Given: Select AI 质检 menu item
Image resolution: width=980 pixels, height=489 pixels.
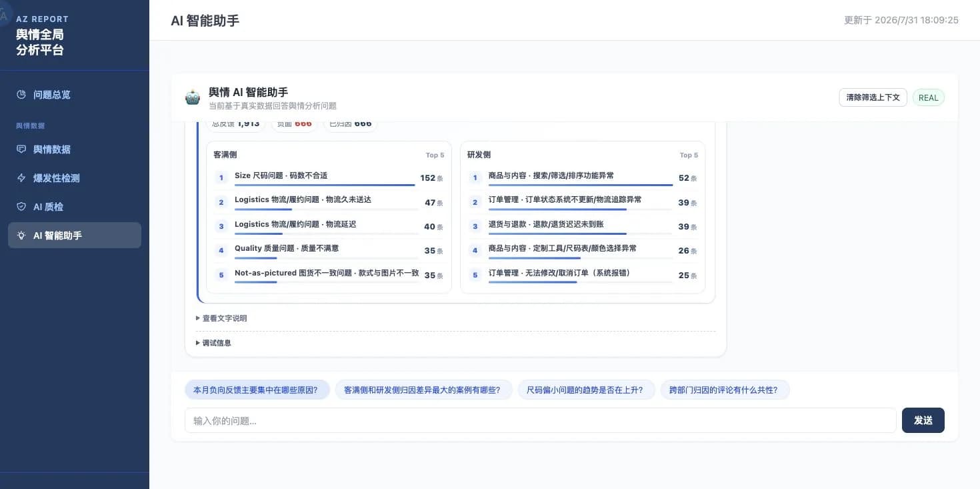Looking at the screenshot, I should [x=75, y=207].
